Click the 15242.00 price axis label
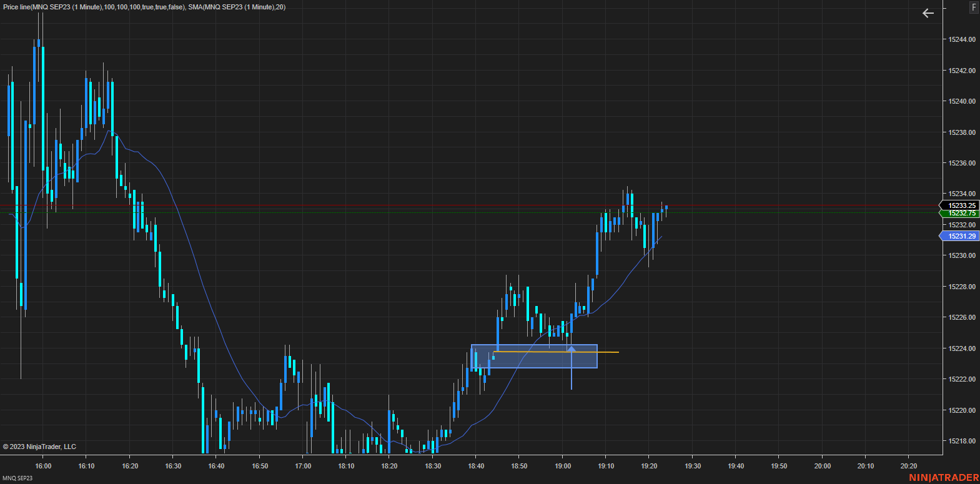Viewport: 980px width, 484px height. click(x=962, y=71)
